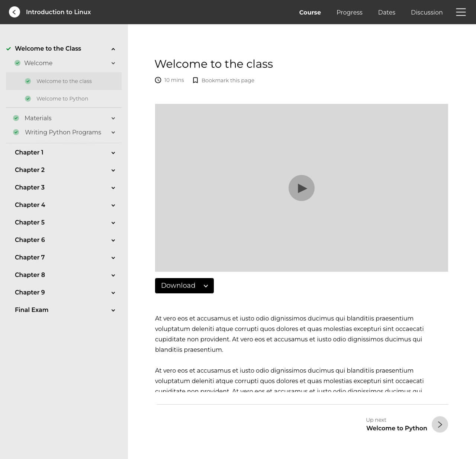Open the Dates tab
Image resolution: width=476 pixels, height=459 pixels.
click(386, 12)
